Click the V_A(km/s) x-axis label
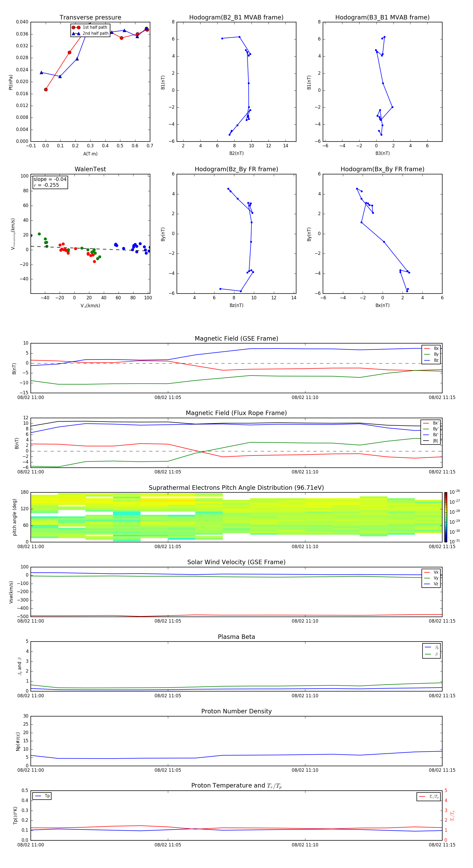The height and width of the screenshot is (868, 473). point(90,306)
